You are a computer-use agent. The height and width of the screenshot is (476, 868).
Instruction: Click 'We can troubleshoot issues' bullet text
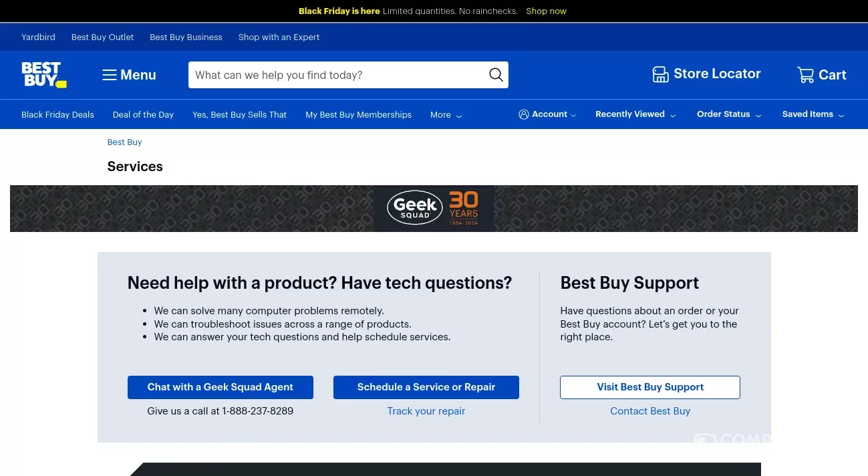(283, 324)
